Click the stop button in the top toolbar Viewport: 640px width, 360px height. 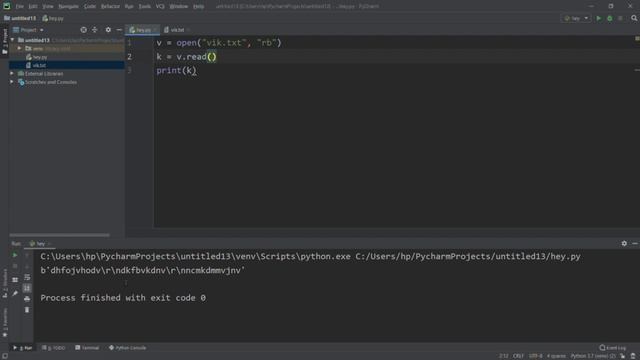coord(620,18)
